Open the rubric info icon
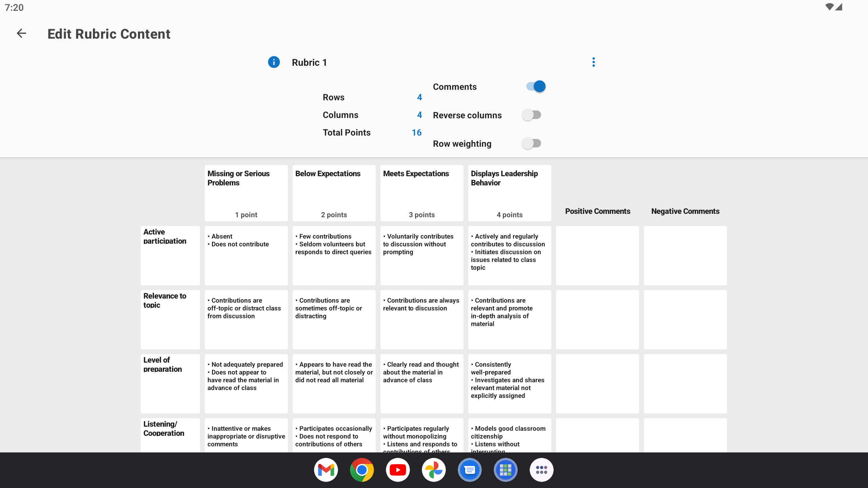 (x=274, y=62)
